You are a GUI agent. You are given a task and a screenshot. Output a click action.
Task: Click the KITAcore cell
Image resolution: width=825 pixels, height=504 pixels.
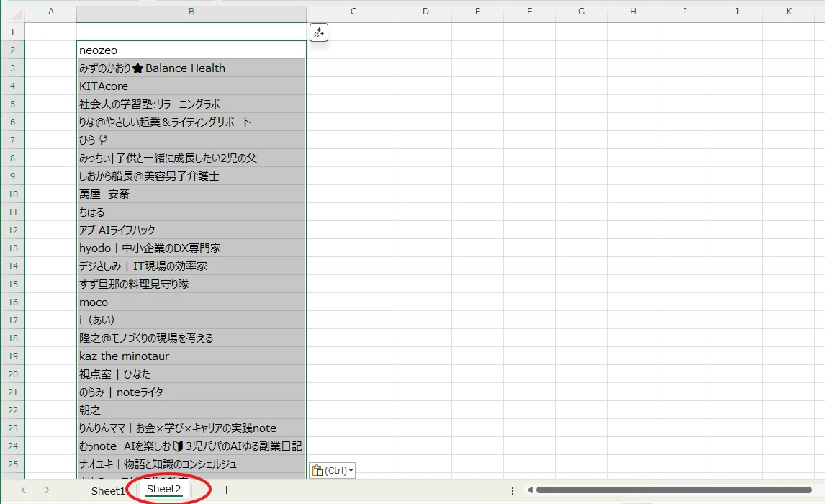point(191,86)
